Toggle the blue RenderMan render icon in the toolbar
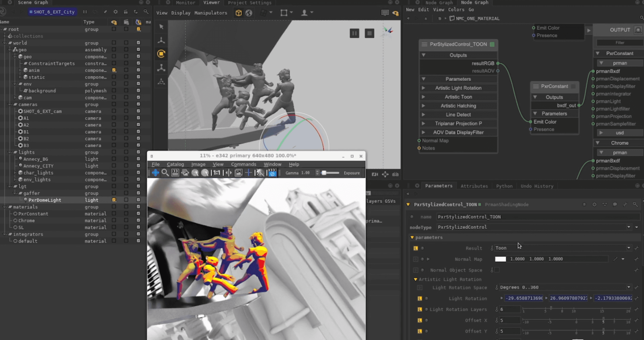This screenshot has width=644, height=340. click(x=272, y=173)
